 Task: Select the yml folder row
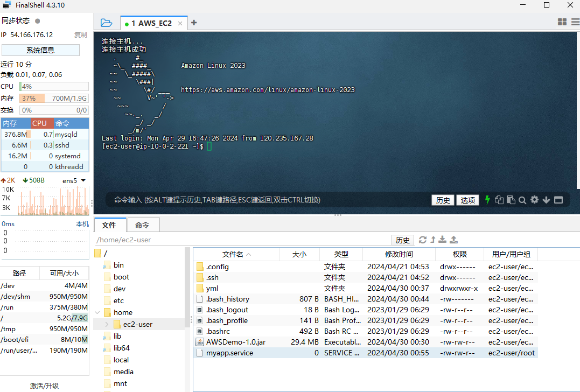click(x=366, y=288)
